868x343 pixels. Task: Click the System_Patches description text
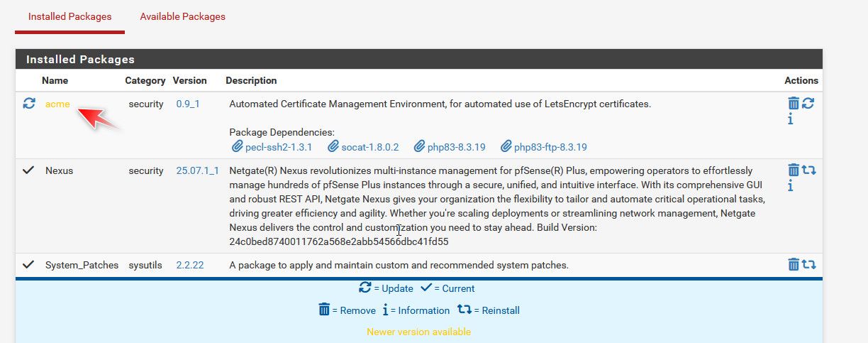coord(399,265)
